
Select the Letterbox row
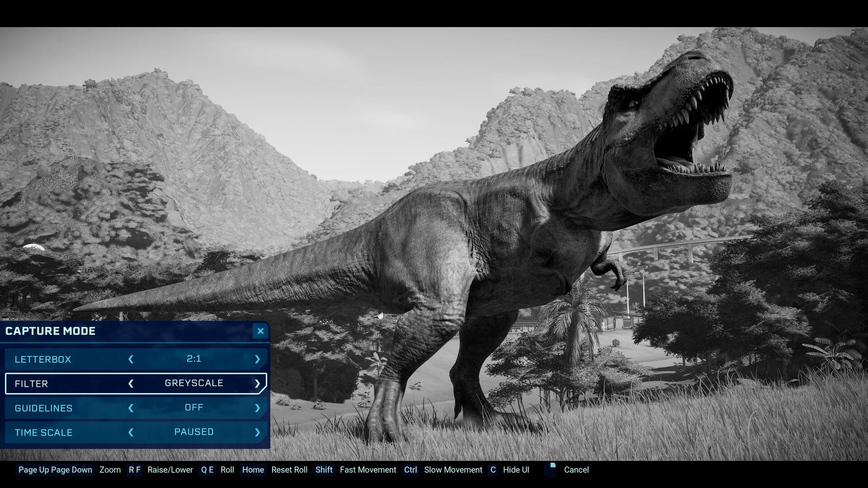pyautogui.click(x=43, y=360)
